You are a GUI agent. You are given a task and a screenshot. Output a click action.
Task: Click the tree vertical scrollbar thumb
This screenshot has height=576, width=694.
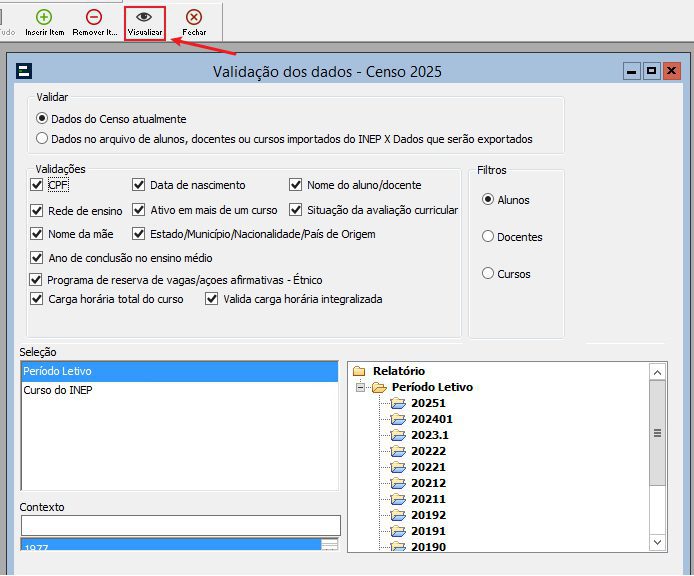657,433
